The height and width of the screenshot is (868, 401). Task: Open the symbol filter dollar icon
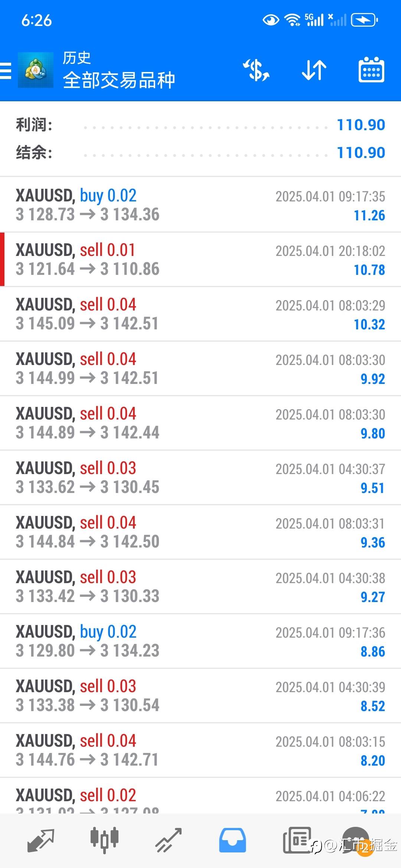[x=256, y=70]
